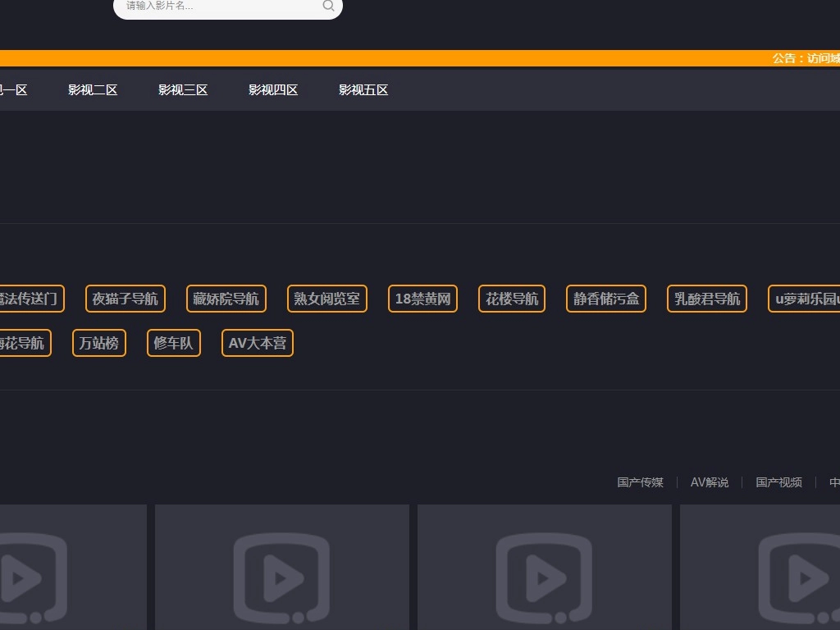
Task: Click the 修车队 button
Action: (x=173, y=343)
